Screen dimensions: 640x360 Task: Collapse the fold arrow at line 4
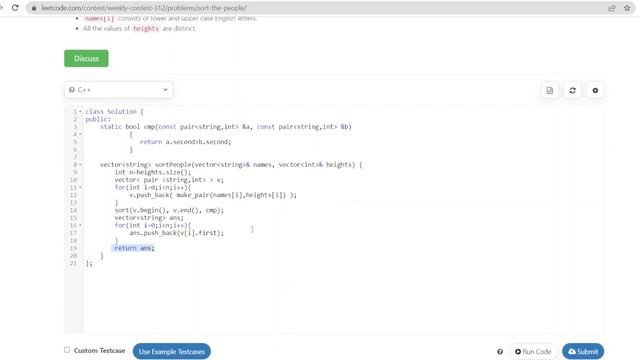pos(80,134)
